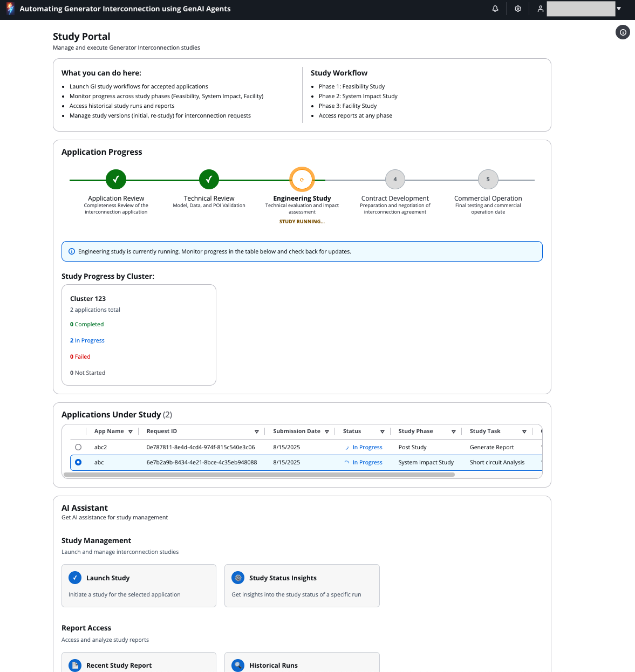
Task: Open settings gear in top bar
Action: pyautogui.click(x=518, y=9)
